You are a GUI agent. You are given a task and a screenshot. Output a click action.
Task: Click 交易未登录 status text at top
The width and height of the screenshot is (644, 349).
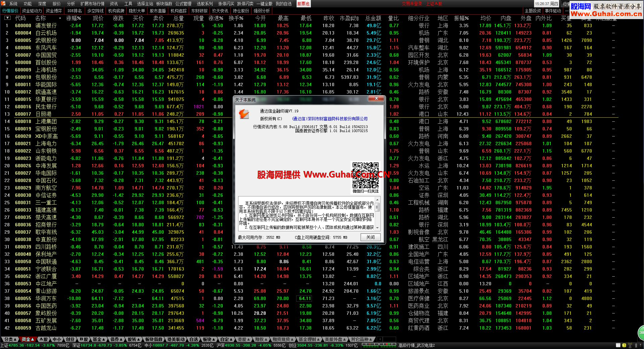tap(412, 4)
